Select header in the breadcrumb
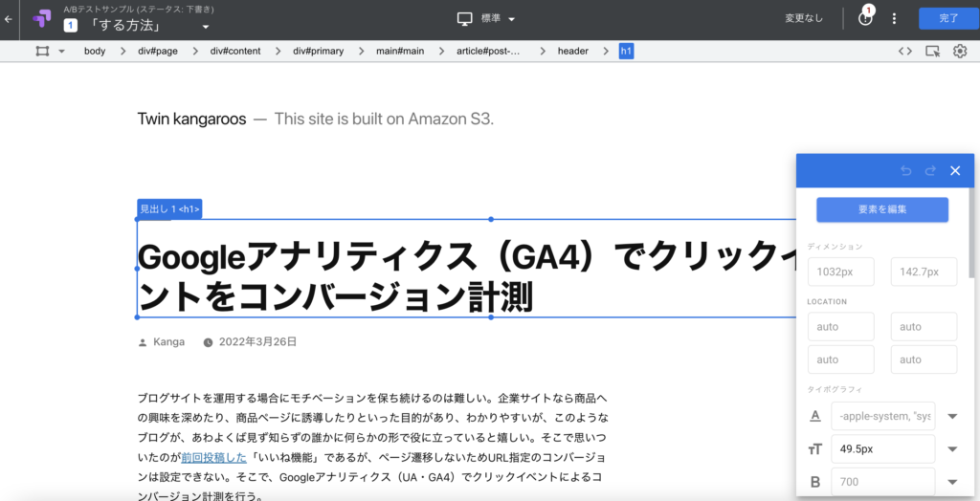This screenshot has height=501, width=980. 573,52
